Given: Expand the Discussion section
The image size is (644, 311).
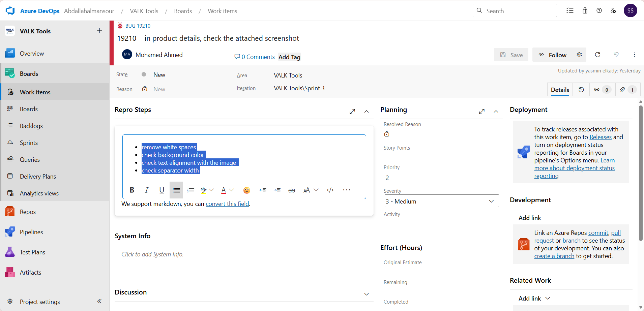Looking at the screenshot, I should [x=367, y=294].
